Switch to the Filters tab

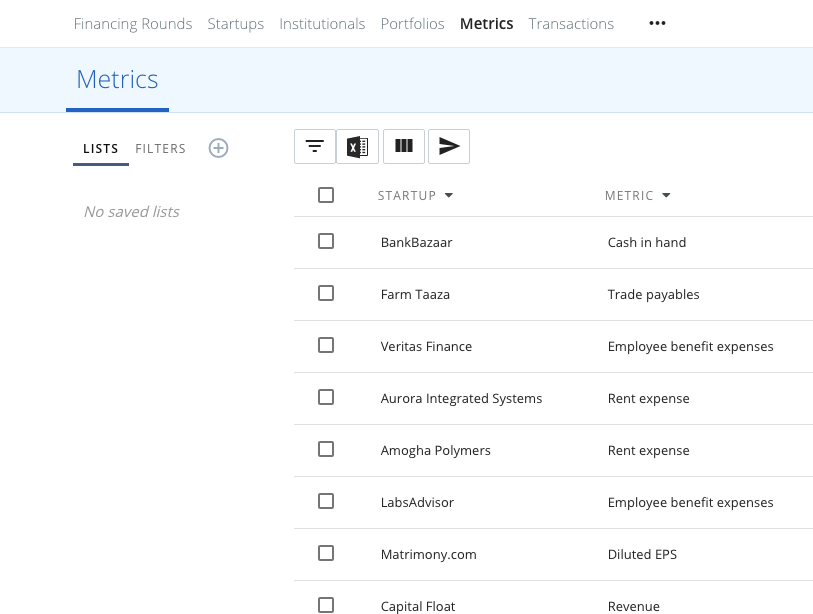click(x=161, y=149)
